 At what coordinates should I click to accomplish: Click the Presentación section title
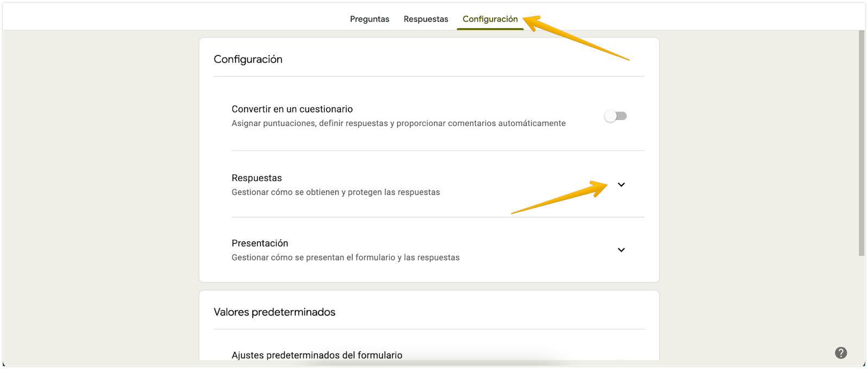[260, 243]
